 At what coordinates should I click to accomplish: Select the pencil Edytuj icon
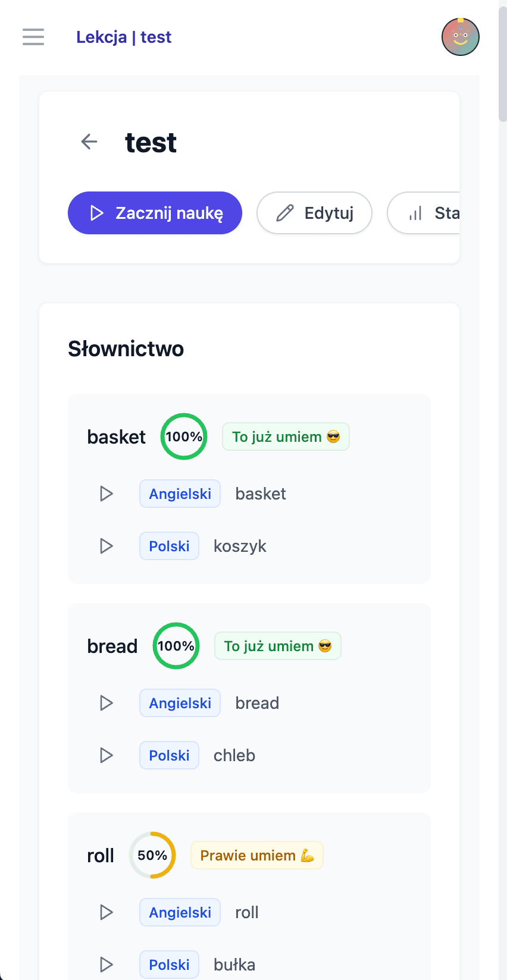point(286,212)
